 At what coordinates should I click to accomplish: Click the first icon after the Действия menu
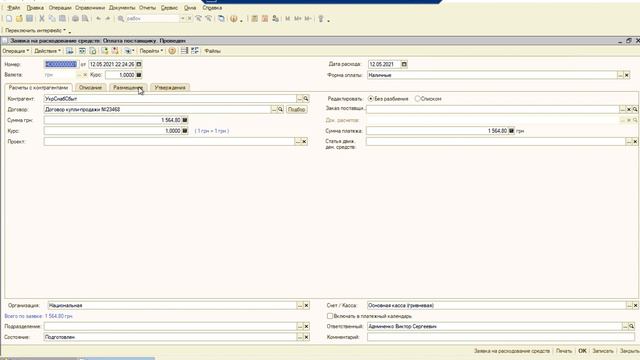[70, 51]
